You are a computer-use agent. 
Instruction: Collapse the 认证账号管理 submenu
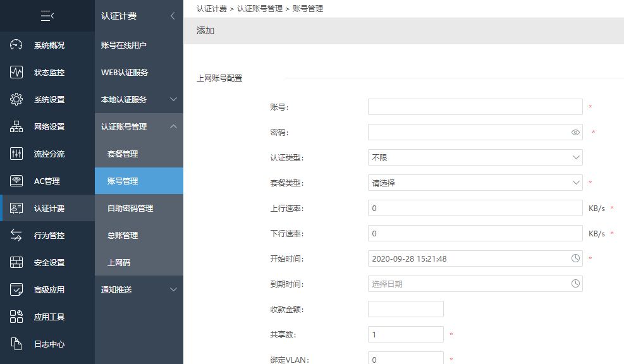point(174,127)
